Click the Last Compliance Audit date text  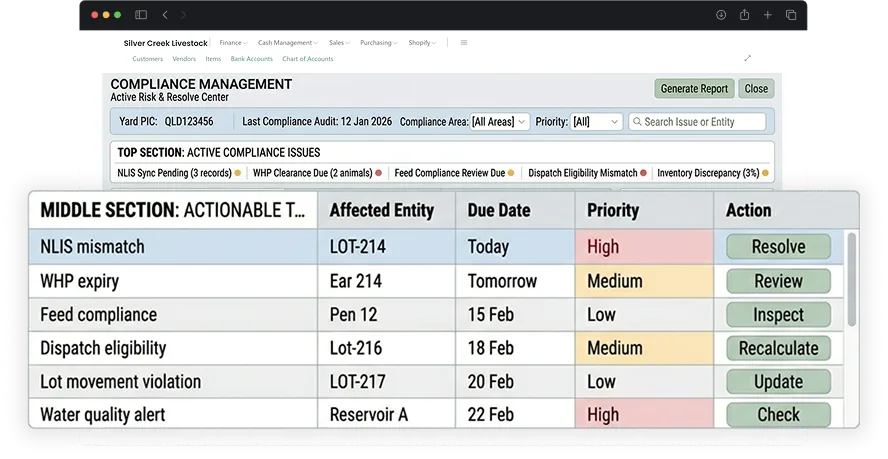[317, 121]
